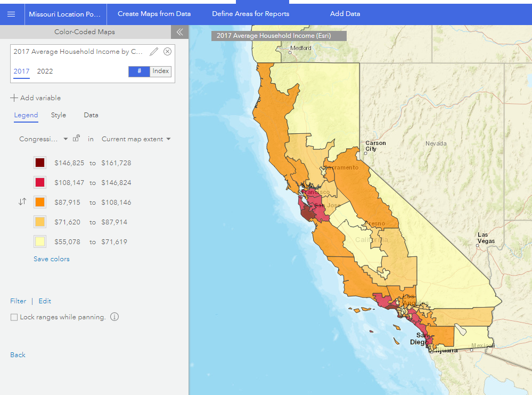Viewport: 532px width, 395px height.
Task: Open the Define Areas for Reports tab
Action: pos(250,13)
